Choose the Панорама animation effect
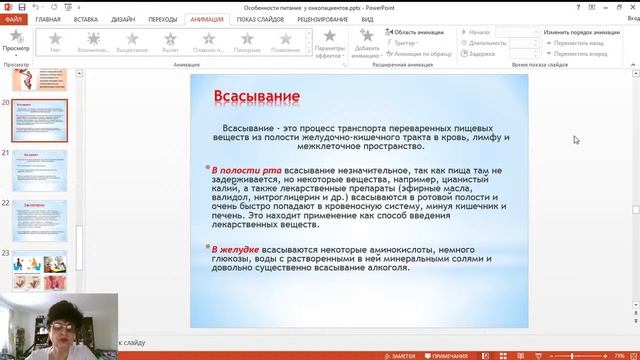 247,42
